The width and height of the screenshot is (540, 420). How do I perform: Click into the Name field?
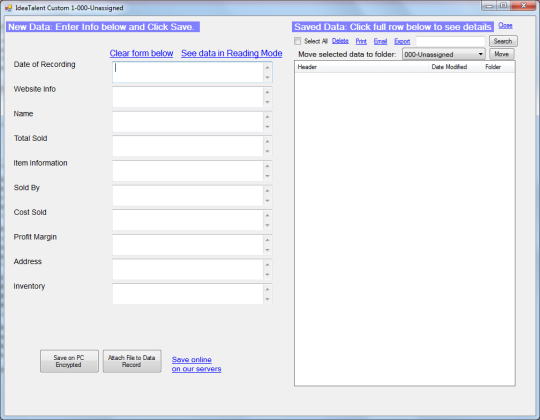pos(188,122)
